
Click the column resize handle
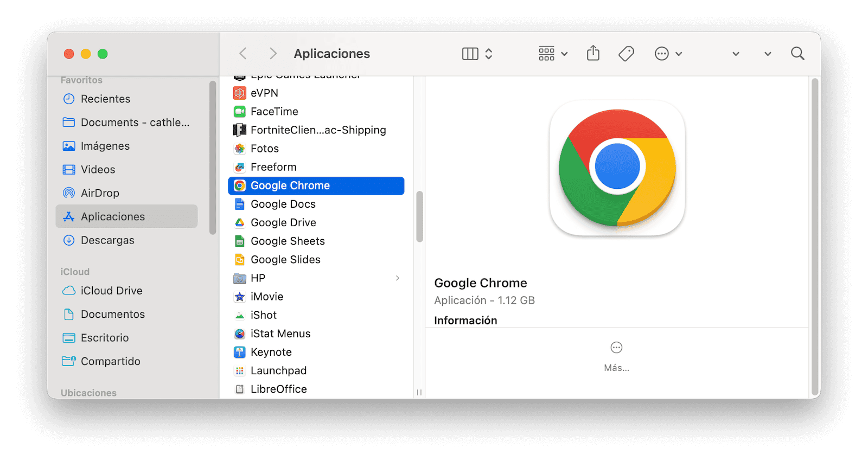coord(419,392)
